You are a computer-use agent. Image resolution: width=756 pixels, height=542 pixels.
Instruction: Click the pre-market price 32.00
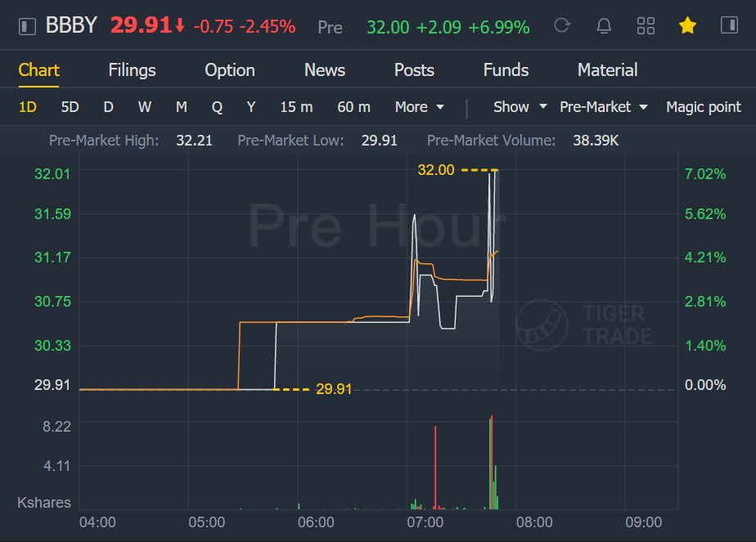point(388,28)
